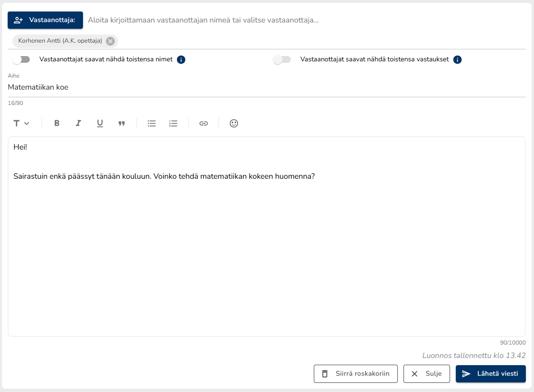Enable recipients seeing each other's names
Image resolution: width=534 pixels, height=392 pixels.
pos(21,59)
